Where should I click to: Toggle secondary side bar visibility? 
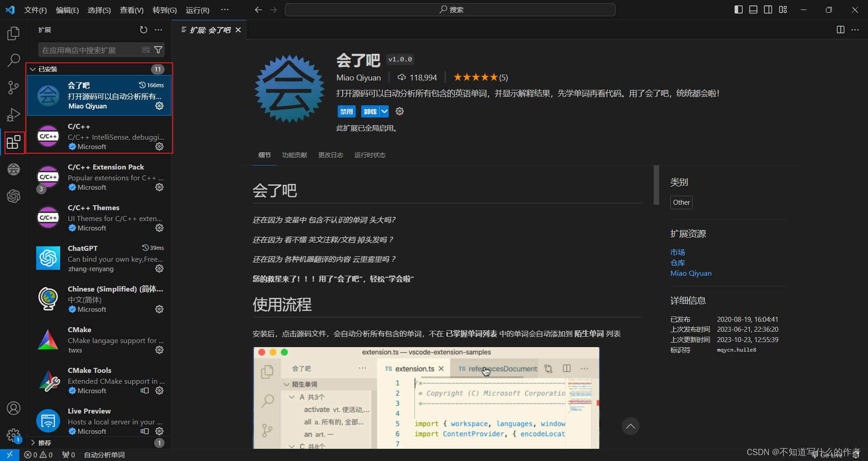click(x=768, y=9)
